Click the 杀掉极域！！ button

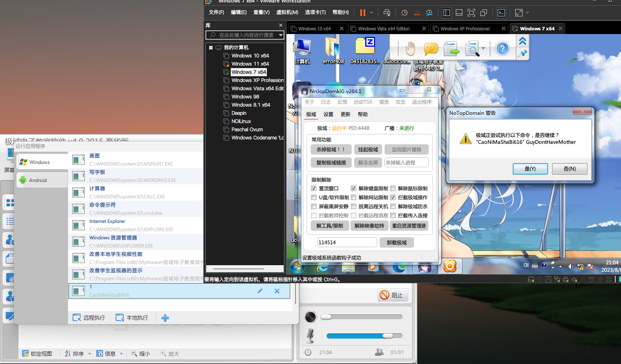(330, 150)
